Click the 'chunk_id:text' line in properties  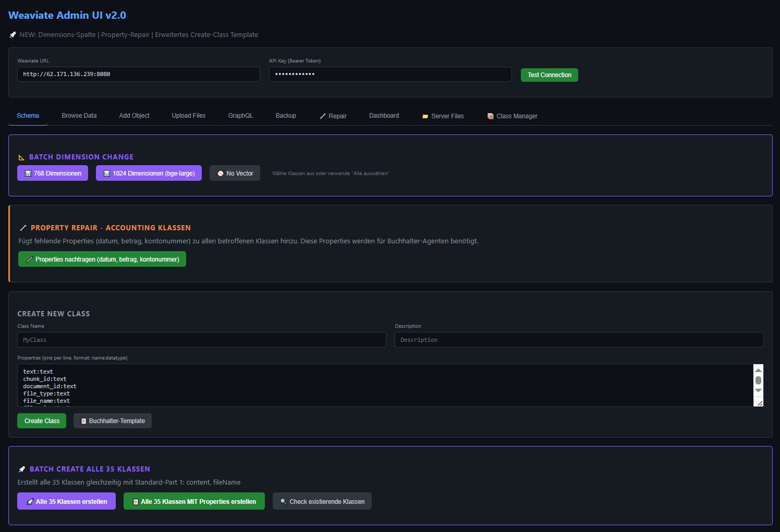click(45, 379)
